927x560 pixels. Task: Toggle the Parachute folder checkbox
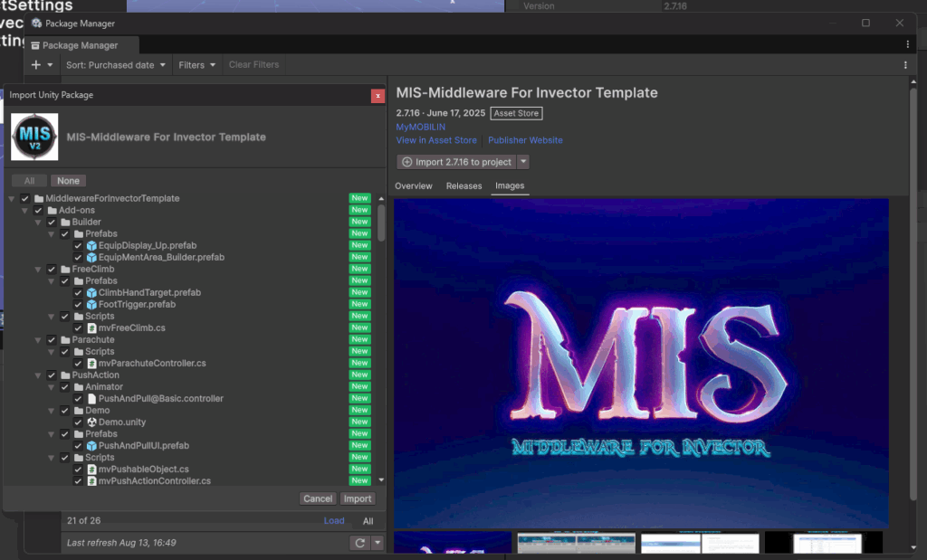tap(52, 340)
